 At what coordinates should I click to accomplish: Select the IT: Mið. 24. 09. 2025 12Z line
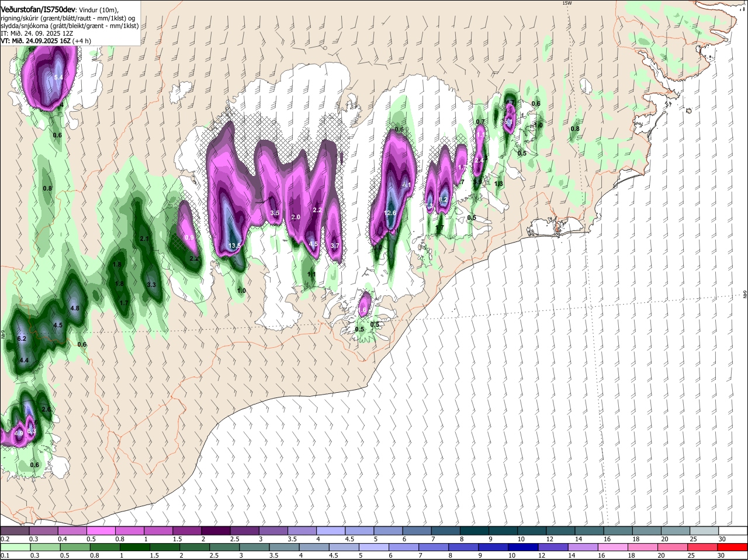(x=37, y=33)
